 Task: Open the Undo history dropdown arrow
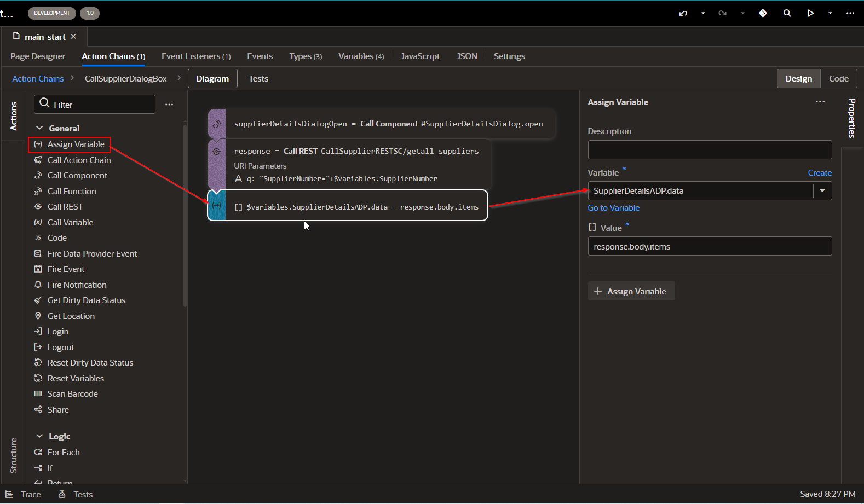point(703,13)
